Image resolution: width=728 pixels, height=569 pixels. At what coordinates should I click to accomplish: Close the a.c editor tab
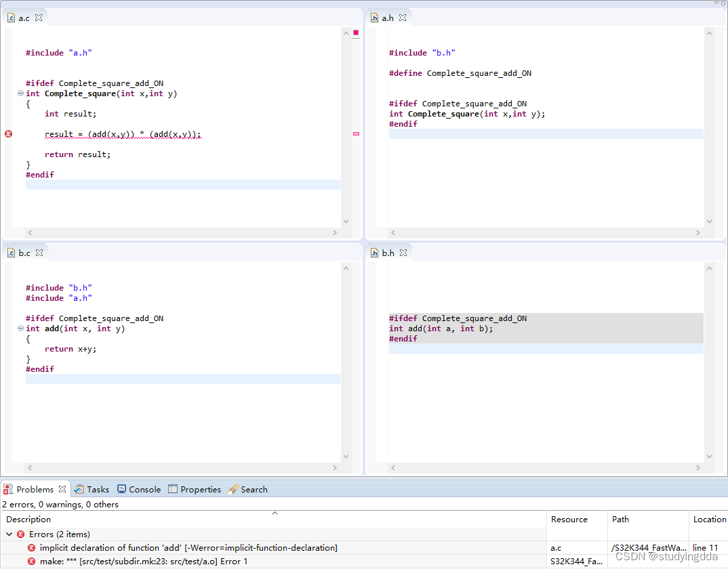(39, 18)
